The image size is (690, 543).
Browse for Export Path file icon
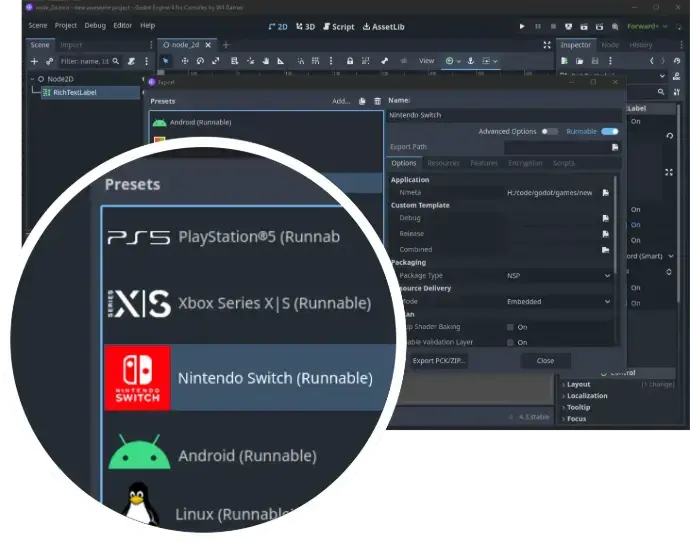point(615,147)
